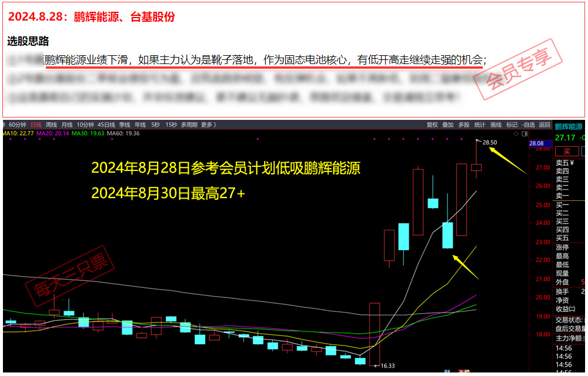Click the MA20: 20.14 indicator label

[52, 133]
